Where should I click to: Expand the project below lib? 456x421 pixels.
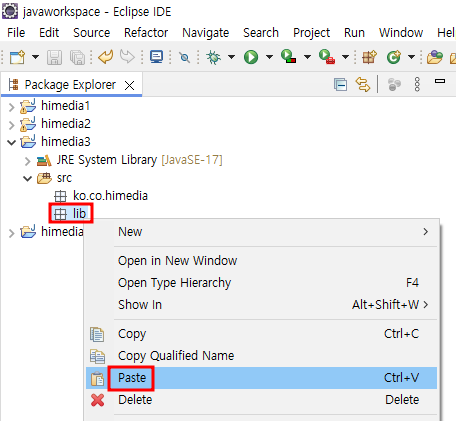click(x=12, y=233)
